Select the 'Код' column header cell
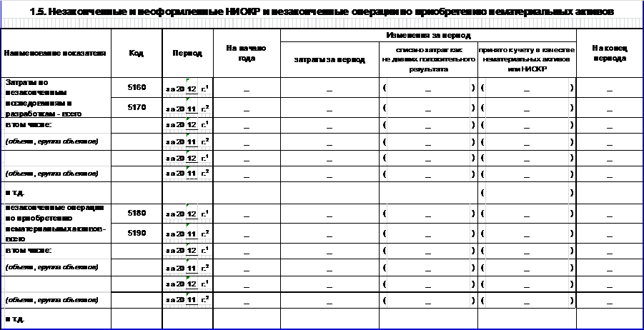Image resolution: width=644 pixels, height=330 pixels. point(136,54)
